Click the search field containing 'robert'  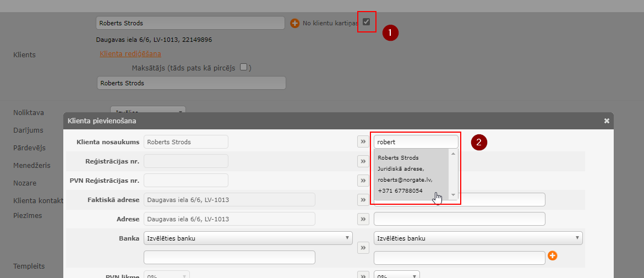[x=416, y=142]
